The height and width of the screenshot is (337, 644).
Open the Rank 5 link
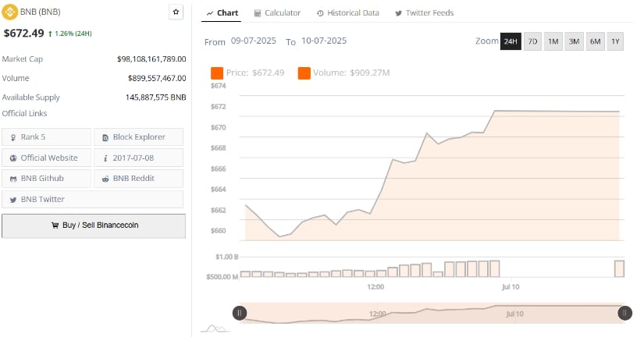point(46,137)
